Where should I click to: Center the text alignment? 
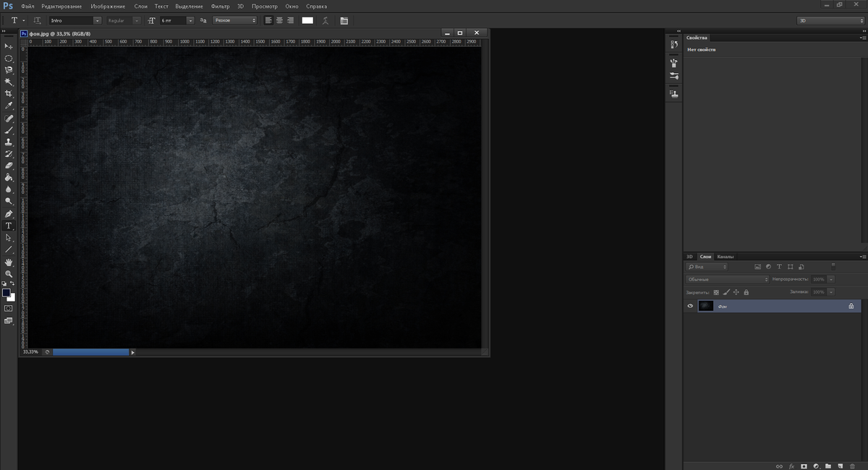tap(279, 20)
